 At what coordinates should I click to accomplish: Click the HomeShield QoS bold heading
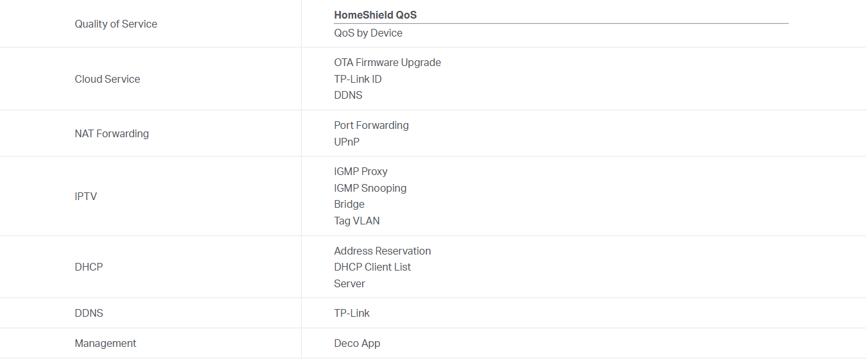click(x=375, y=15)
